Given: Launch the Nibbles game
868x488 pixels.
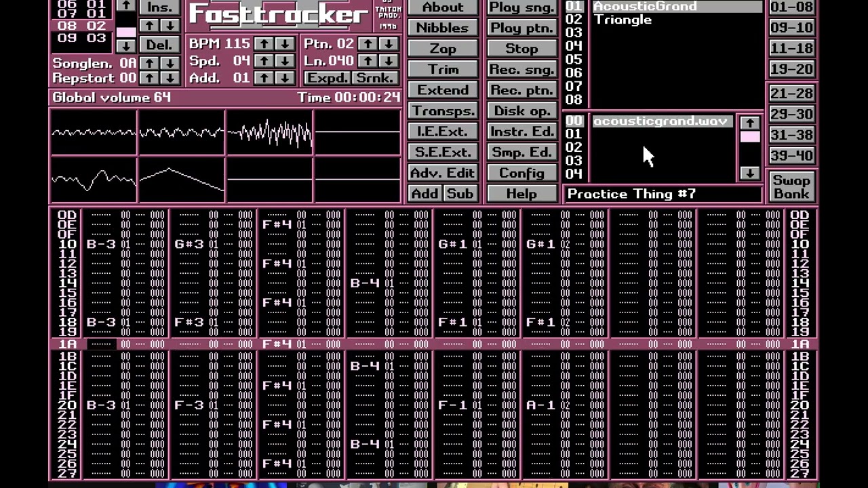Looking at the screenshot, I should click(443, 28).
